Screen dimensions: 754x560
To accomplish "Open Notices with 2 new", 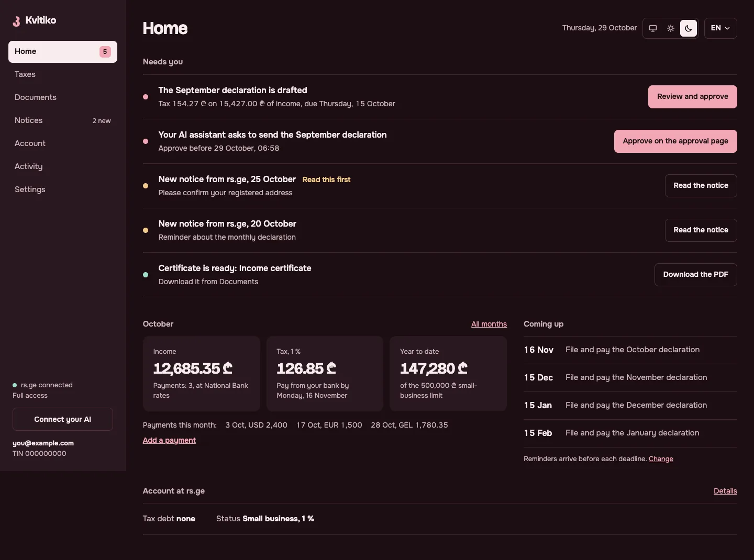I will [x=63, y=120].
